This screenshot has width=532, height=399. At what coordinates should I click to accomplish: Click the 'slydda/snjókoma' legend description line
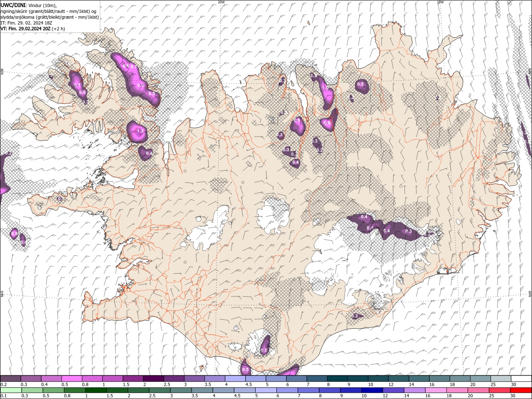(x=49, y=17)
